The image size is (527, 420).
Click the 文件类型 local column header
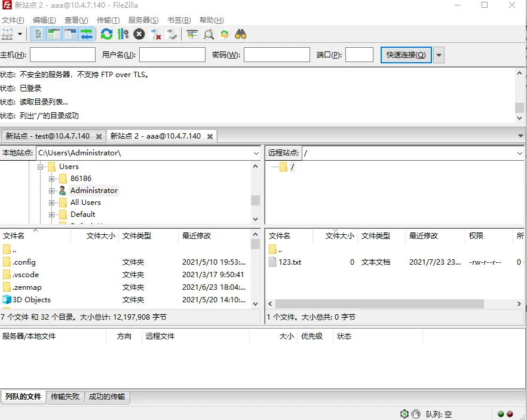click(148, 236)
